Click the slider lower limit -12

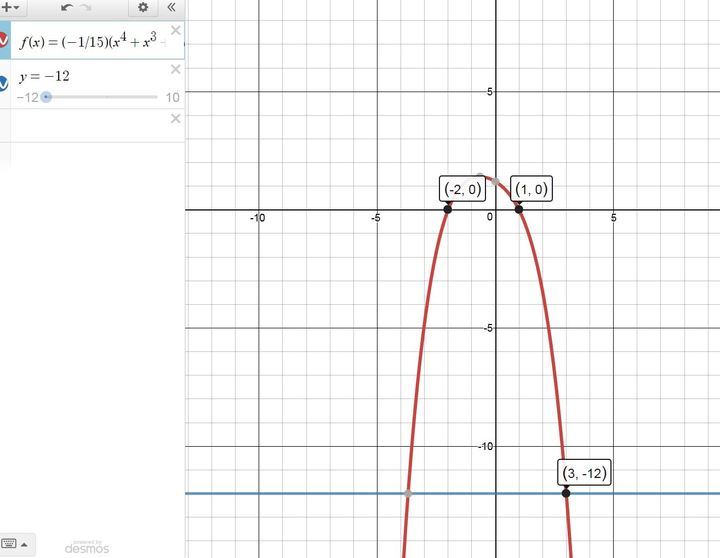coord(27,97)
